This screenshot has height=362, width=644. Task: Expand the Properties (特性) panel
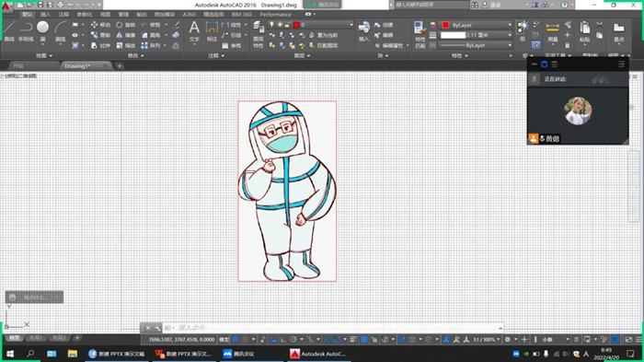click(460, 55)
